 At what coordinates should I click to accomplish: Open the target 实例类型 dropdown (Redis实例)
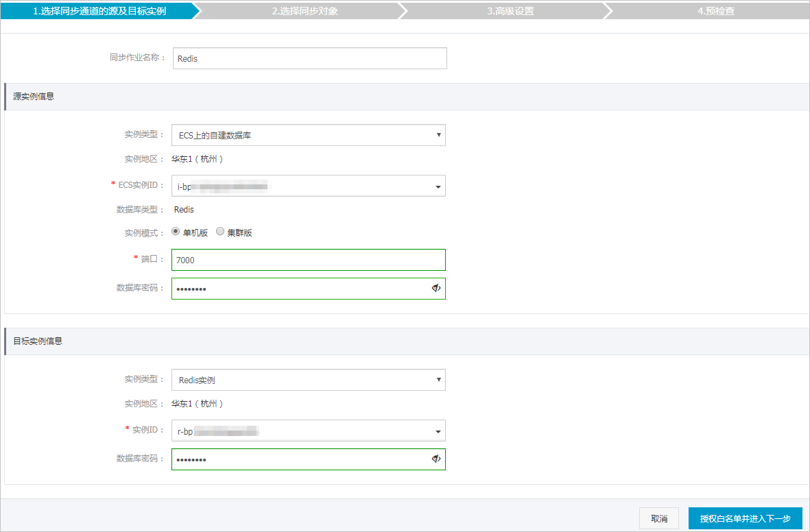(x=309, y=380)
